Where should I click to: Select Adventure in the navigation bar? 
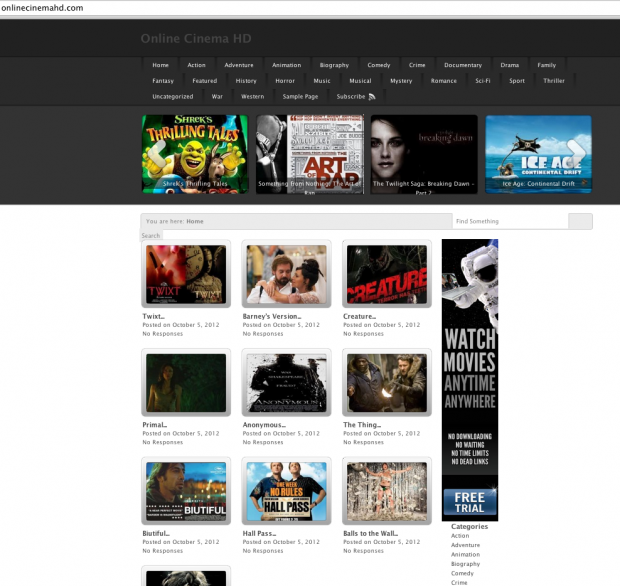coord(239,65)
